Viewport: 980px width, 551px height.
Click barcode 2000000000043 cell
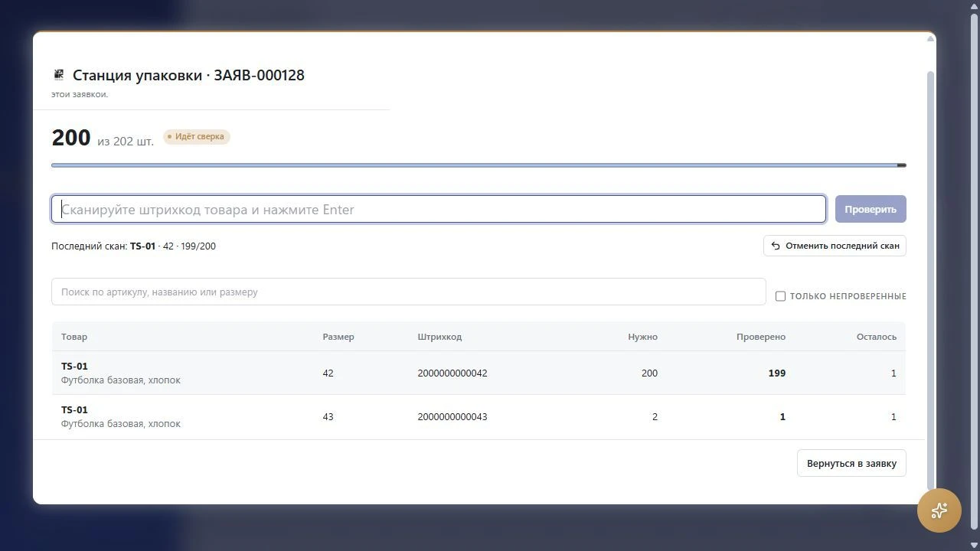452,416
